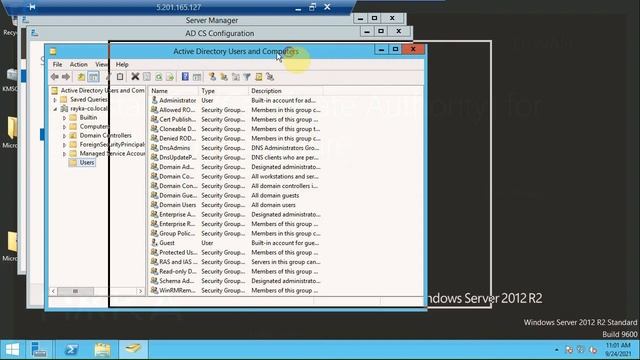Expand the Builtin container arrow

tap(64, 118)
